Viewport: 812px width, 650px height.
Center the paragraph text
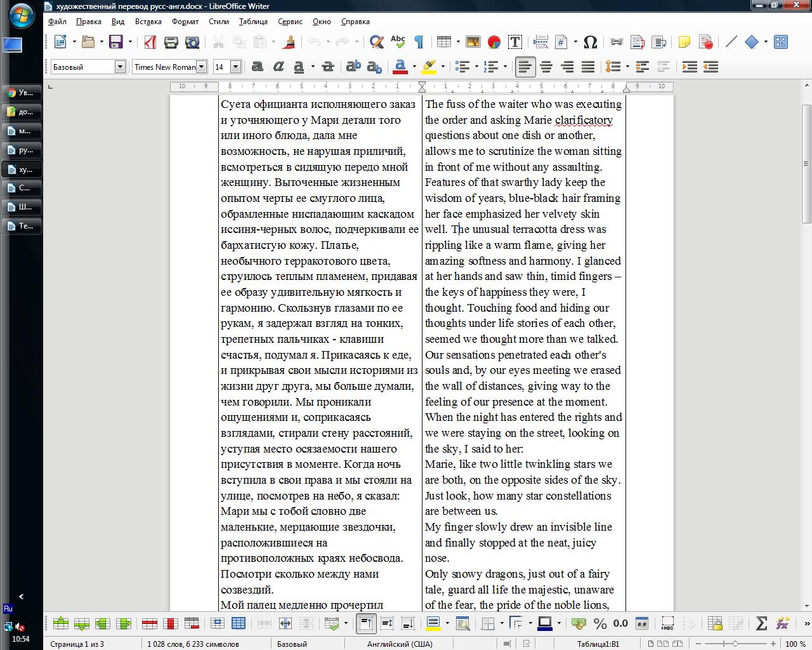pos(546,67)
